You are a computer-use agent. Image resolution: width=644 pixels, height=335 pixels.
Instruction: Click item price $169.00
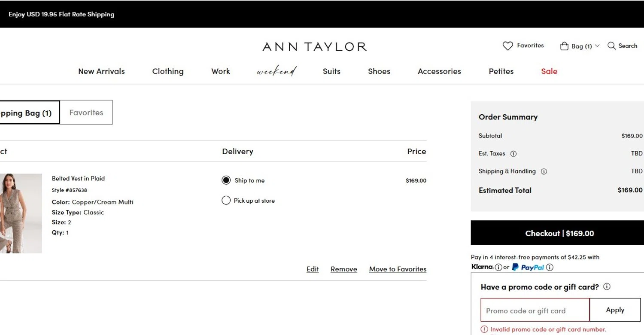click(x=416, y=180)
